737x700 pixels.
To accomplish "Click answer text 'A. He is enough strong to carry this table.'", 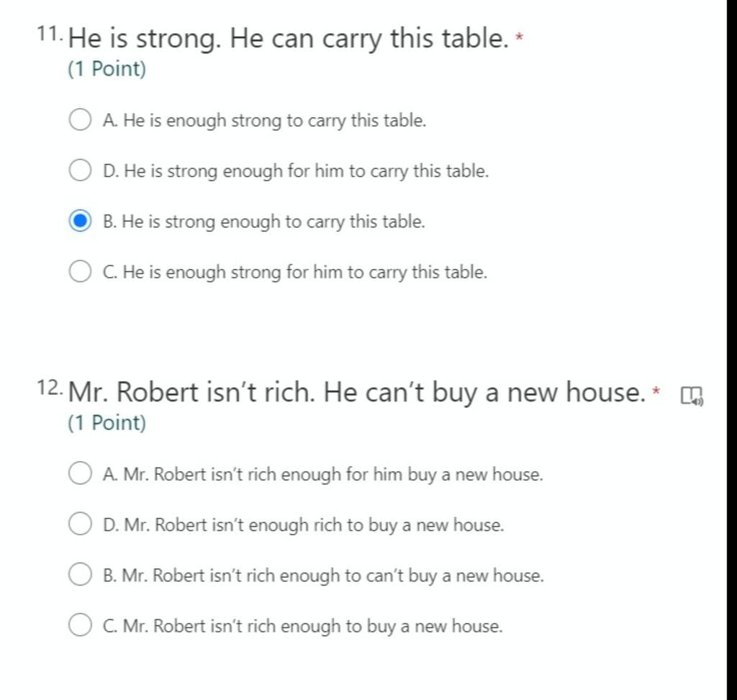I will 265,120.
